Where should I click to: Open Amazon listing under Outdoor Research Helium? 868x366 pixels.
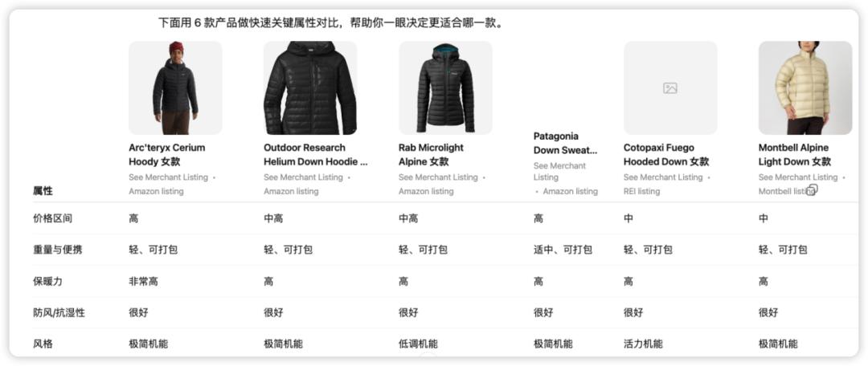(x=291, y=191)
